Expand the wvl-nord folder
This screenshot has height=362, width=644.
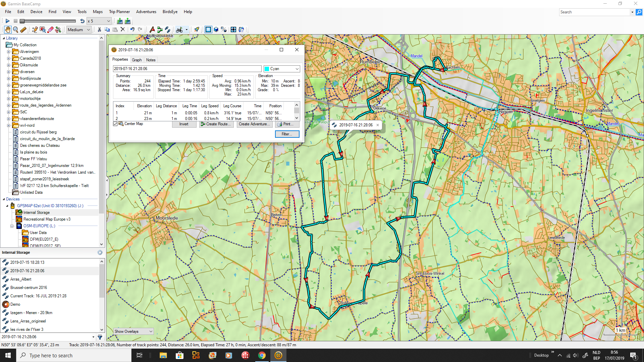(8, 125)
